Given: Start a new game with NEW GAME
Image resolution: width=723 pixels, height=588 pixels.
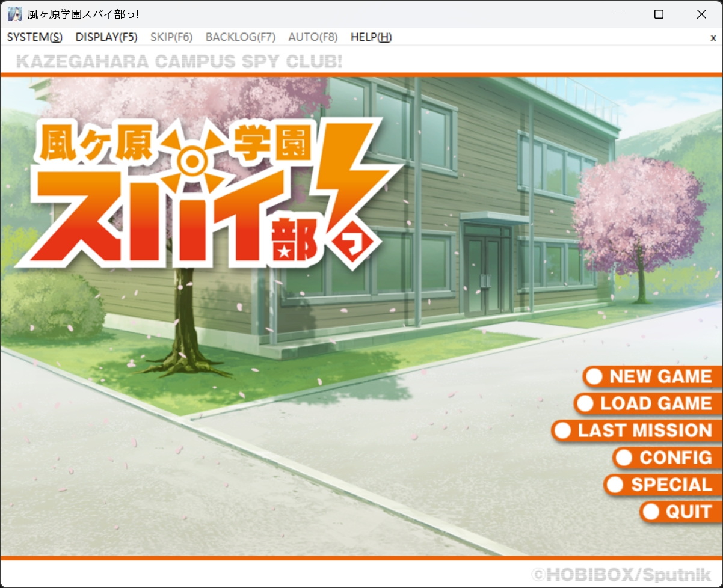Looking at the screenshot, I should tap(653, 377).
